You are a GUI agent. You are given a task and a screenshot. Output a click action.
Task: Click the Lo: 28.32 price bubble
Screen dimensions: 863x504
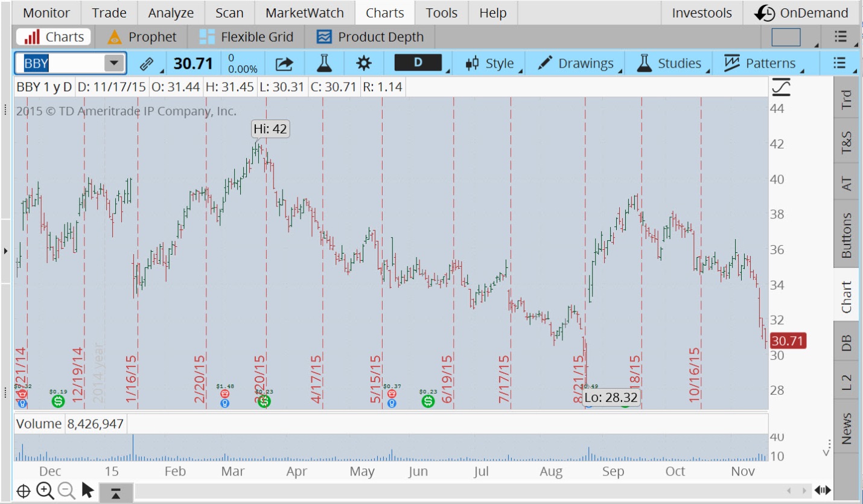click(612, 397)
